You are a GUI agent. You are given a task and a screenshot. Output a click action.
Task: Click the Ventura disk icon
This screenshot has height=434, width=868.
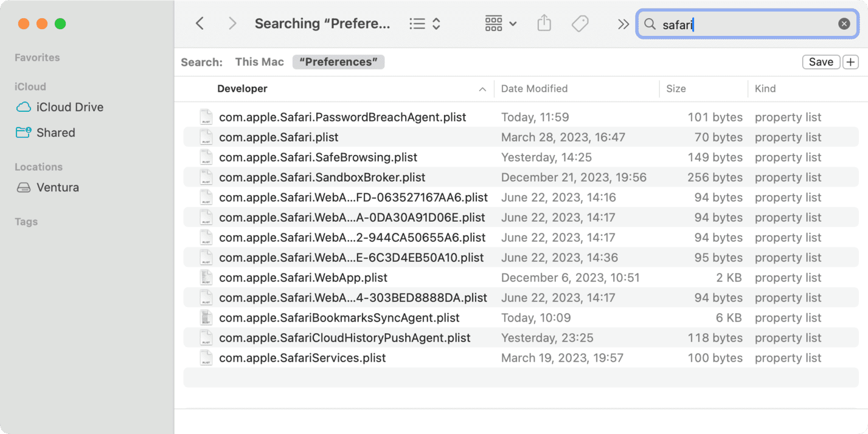24,187
